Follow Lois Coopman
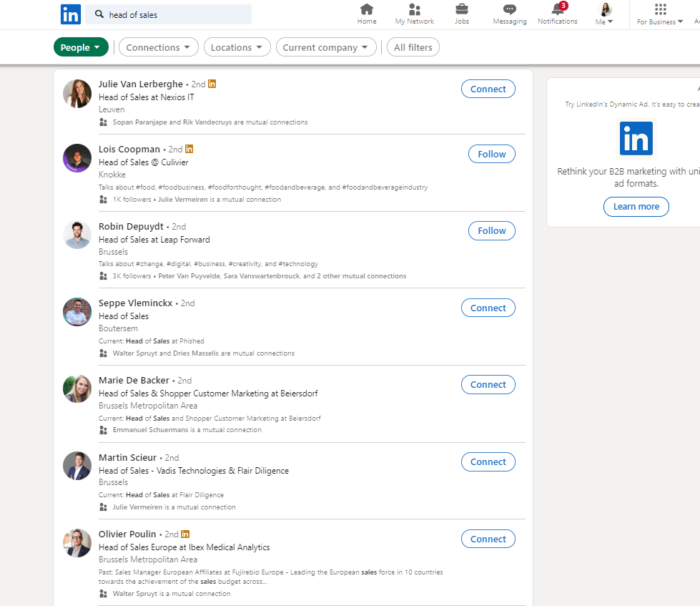The height and width of the screenshot is (606, 700). pyautogui.click(x=491, y=154)
